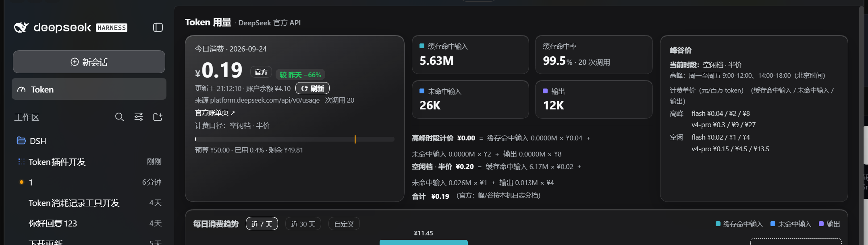Click 未命中输入 26K card
The width and height of the screenshot is (868, 245).
click(470, 99)
